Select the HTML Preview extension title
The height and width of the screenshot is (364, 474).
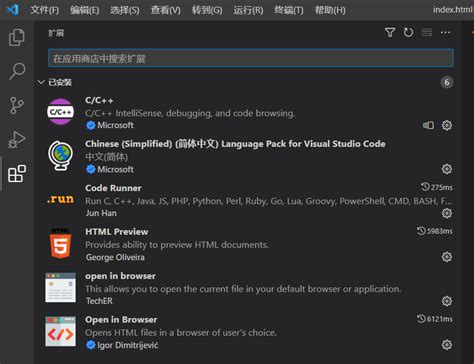pyautogui.click(x=116, y=232)
